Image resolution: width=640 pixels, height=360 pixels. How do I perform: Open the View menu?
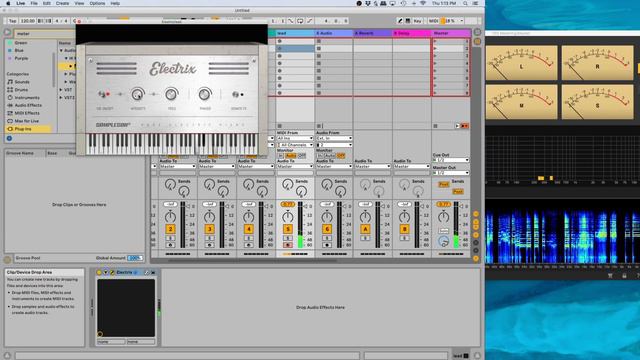click(79, 3)
